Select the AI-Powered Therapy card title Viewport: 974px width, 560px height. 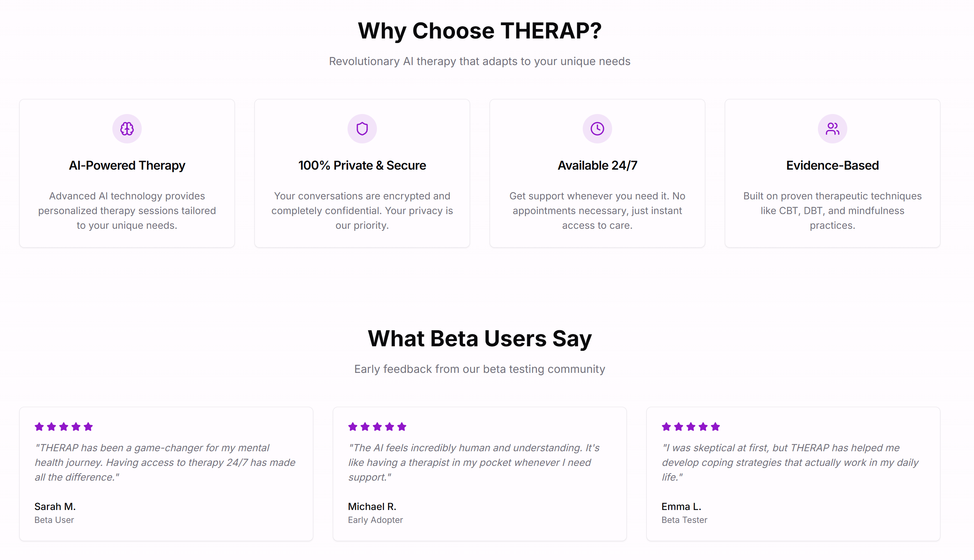click(127, 165)
